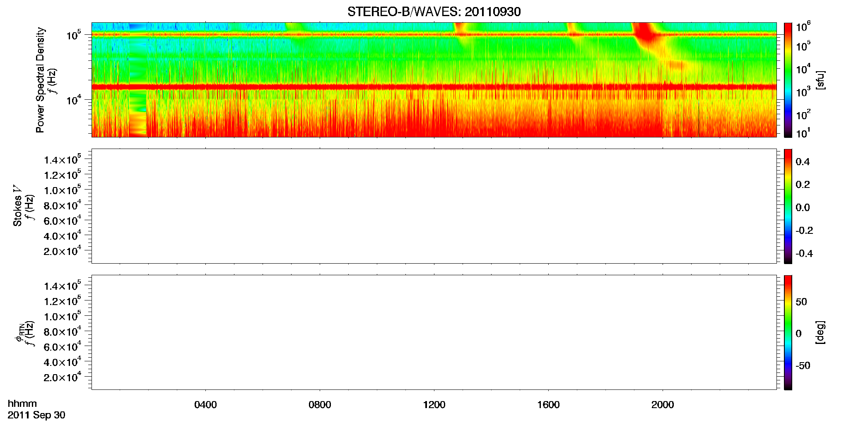Click the 8.0×10^4 tick in the φ RTN panel
The height and width of the screenshot is (447, 868).
[x=62, y=331]
